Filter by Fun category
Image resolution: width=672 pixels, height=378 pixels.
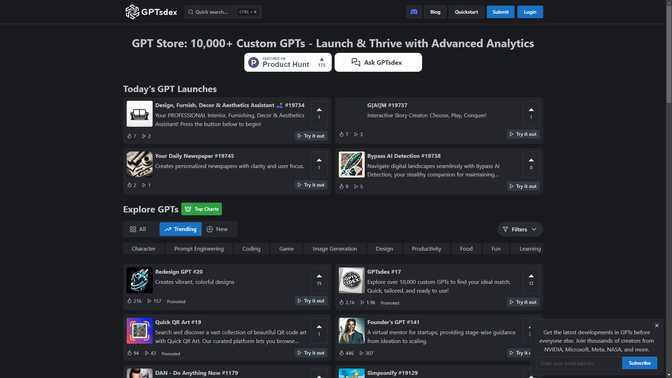496,249
